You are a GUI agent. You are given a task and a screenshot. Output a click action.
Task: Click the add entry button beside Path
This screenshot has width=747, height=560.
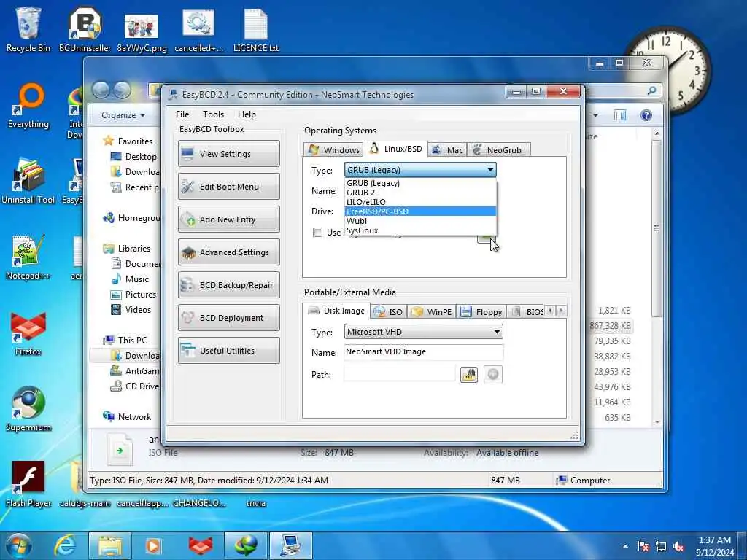(493, 375)
